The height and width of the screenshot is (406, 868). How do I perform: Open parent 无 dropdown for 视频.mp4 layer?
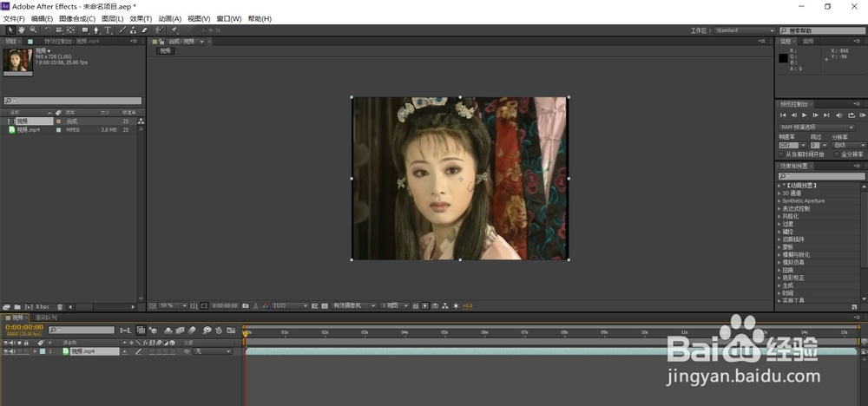[x=212, y=351]
